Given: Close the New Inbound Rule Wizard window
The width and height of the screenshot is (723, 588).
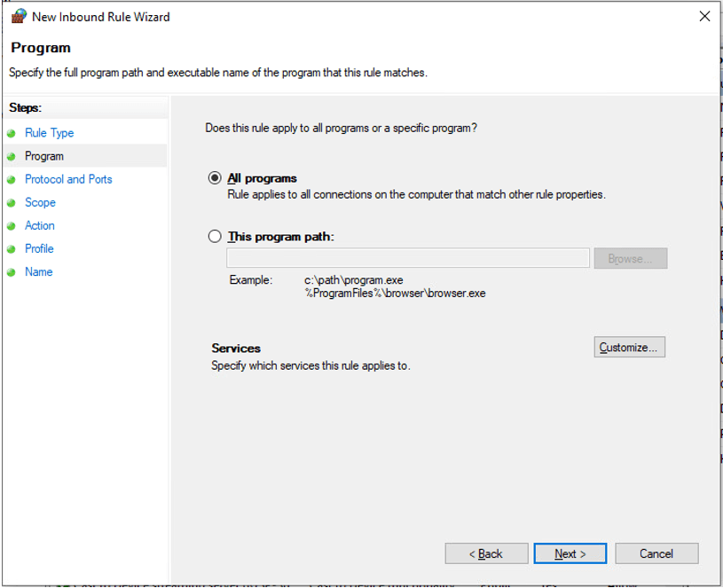Looking at the screenshot, I should (704, 17).
